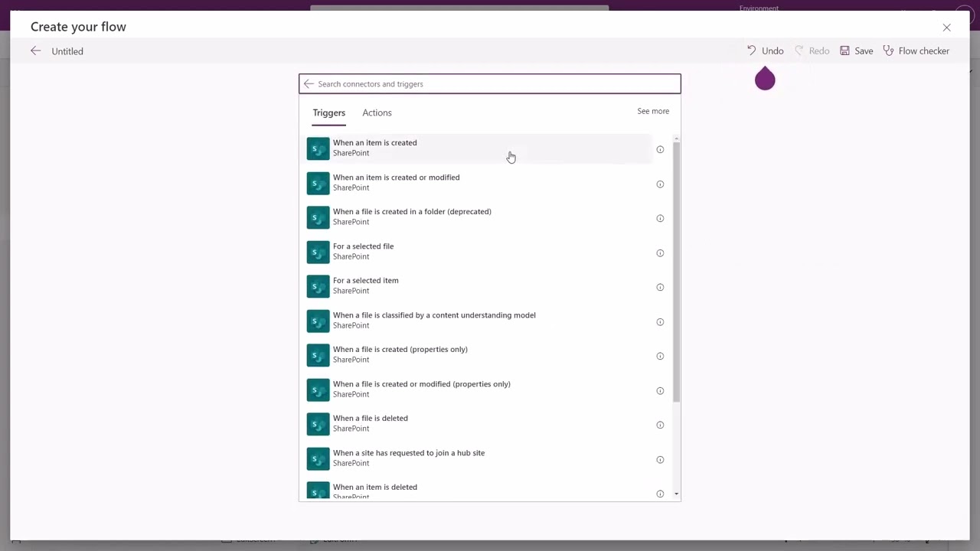Click SharePoint icon beside 'requested to join a hub site'
980x551 pixels.
318,458
